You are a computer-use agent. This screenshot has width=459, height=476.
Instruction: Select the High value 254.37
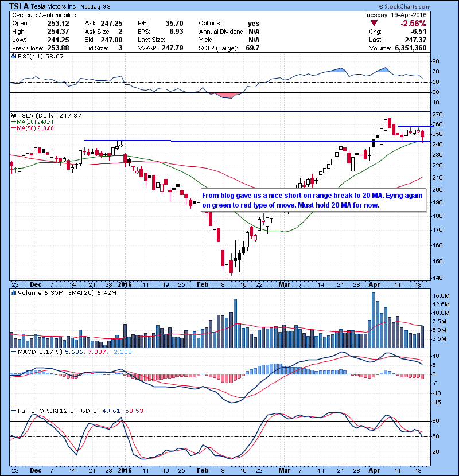click(x=58, y=32)
